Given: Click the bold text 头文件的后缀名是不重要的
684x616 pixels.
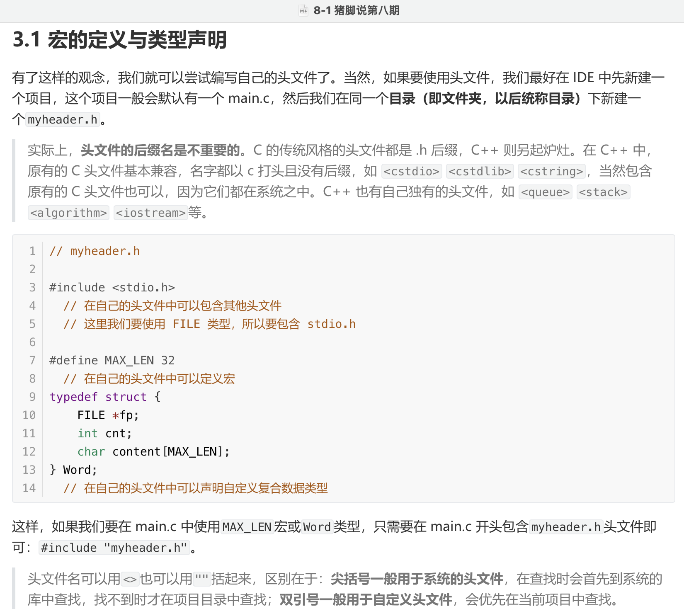Looking at the screenshot, I should click(x=160, y=150).
